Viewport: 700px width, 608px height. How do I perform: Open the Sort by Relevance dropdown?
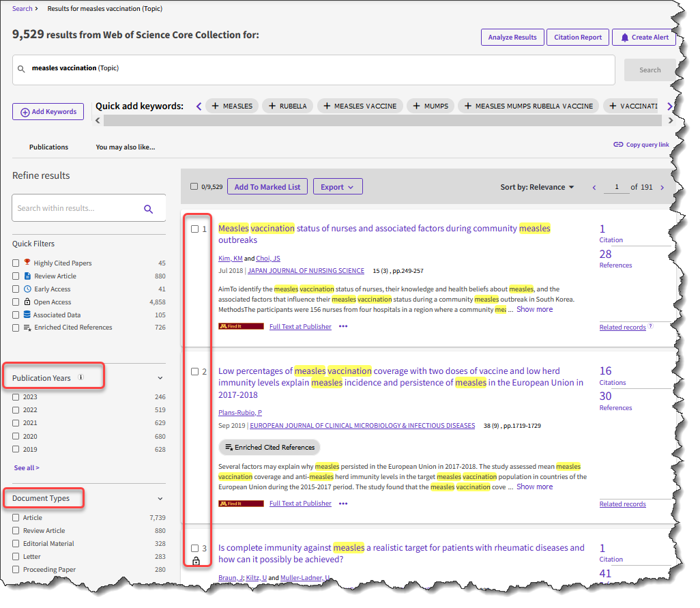[537, 188]
